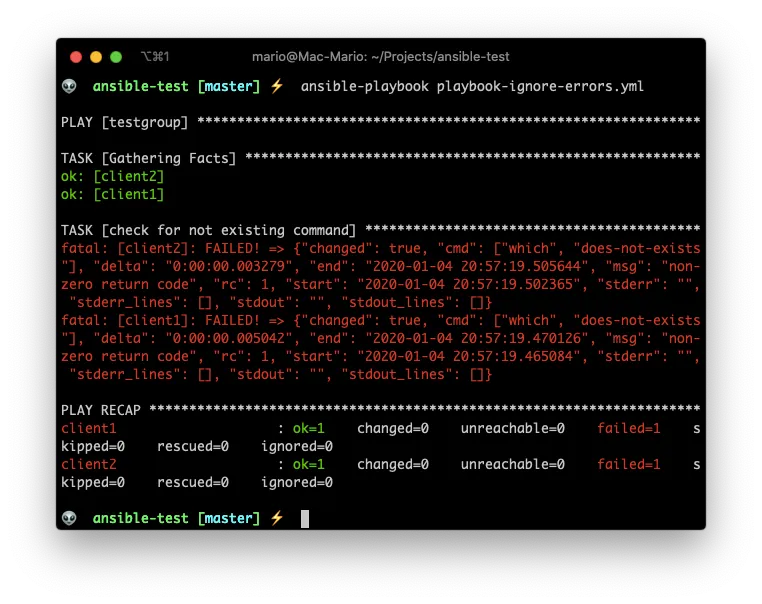The height and width of the screenshot is (604, 762).
Task: Click 'client1' in the play recap
Action: pos(88,428)
